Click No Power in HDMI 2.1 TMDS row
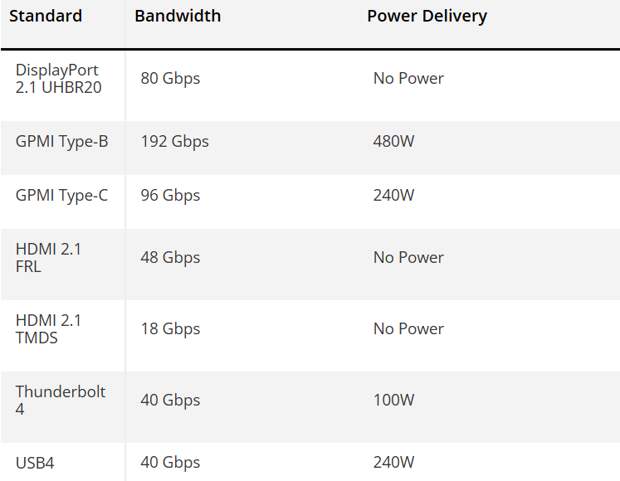The height and width of the screenshot is (481, 620). [408, 329]
